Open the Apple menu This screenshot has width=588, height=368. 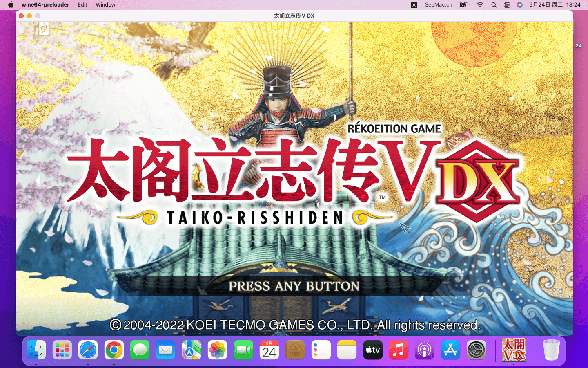pos(11,5)
